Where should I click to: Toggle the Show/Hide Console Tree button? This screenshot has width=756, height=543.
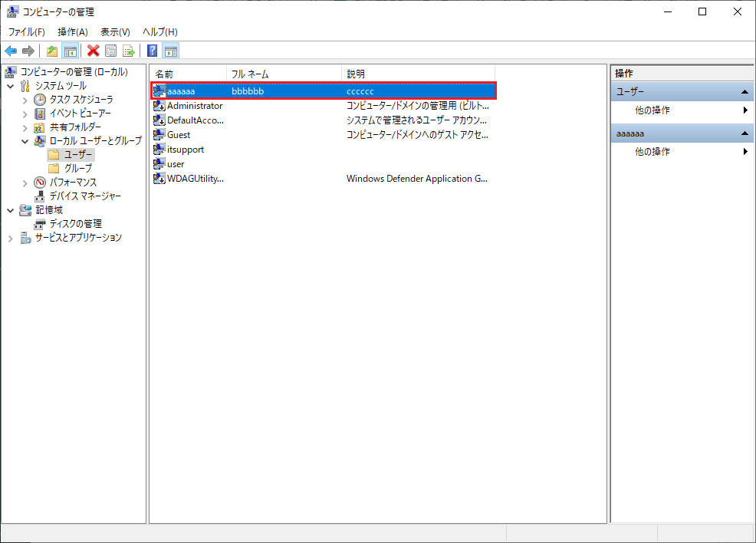point(70,51)
